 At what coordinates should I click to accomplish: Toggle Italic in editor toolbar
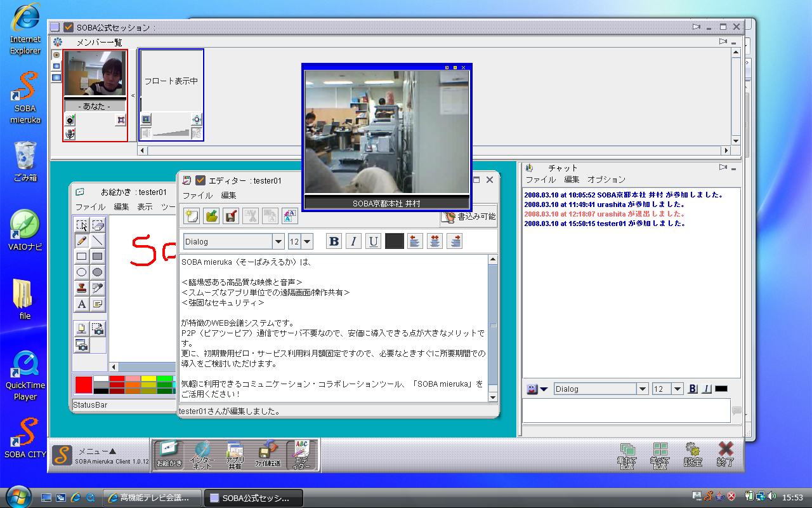pyautogui.click(x=353, y=241)
